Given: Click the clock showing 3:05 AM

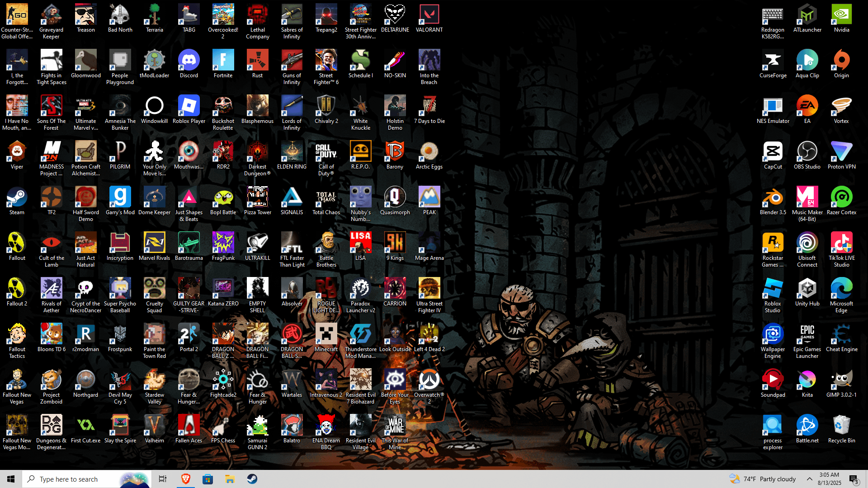Looking at the screenshot, I should click(830, 479).
